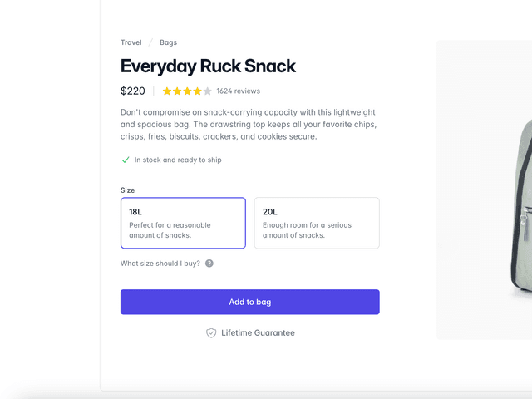This screenshot has width=532, height=399.
Task: Click the green in-stock checkmark icon
Action: coord(126,160)
